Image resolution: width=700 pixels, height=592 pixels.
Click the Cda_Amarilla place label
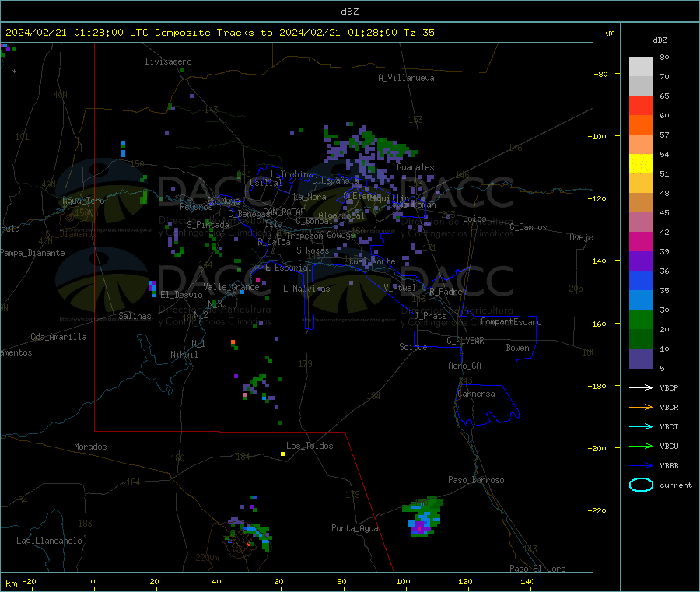click(58, 337)
